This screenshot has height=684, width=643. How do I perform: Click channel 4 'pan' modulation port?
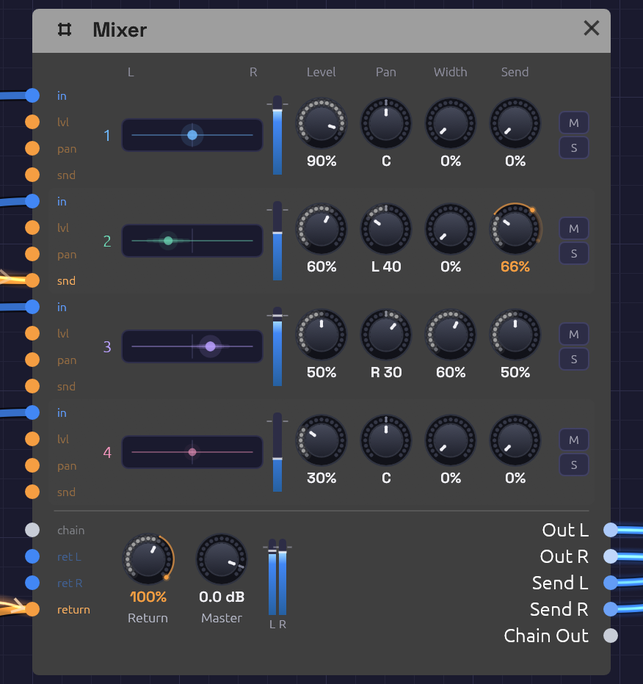click(x=32, y=465)
